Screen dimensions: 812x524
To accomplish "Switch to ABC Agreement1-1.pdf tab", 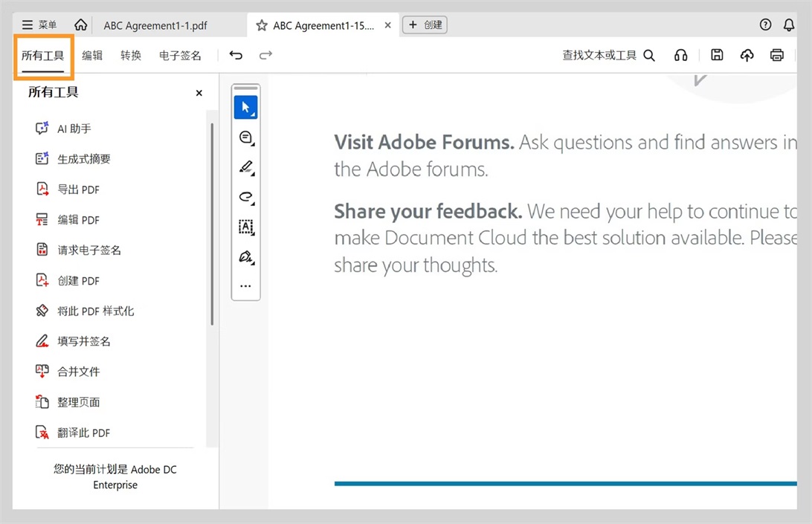I will click(x=155, y=25).
